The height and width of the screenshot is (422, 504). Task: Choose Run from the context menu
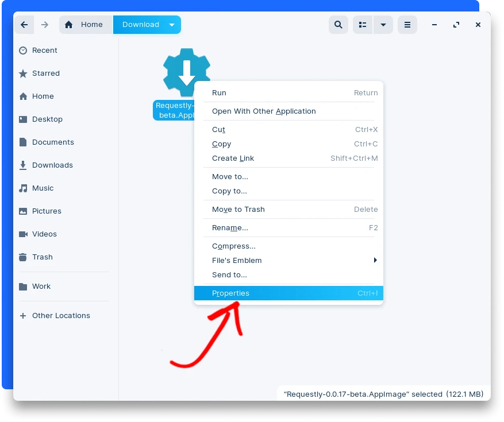pyautogui.click(x=288, y=93)
